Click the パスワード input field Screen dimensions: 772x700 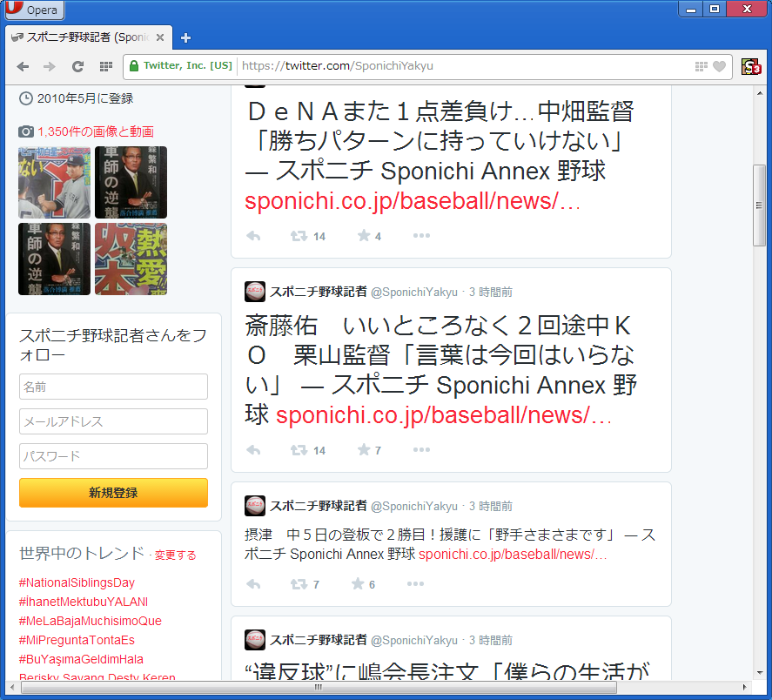point(113,456)
